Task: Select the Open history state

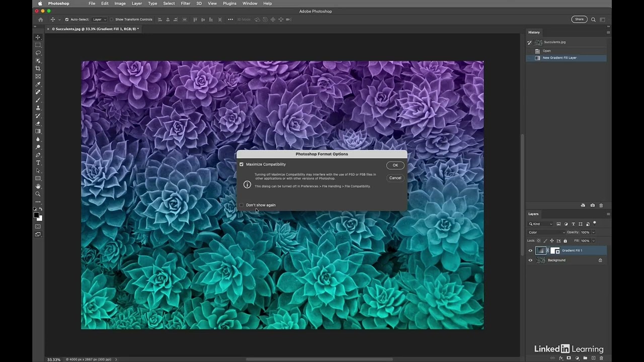Action: [x=566, y=51]
